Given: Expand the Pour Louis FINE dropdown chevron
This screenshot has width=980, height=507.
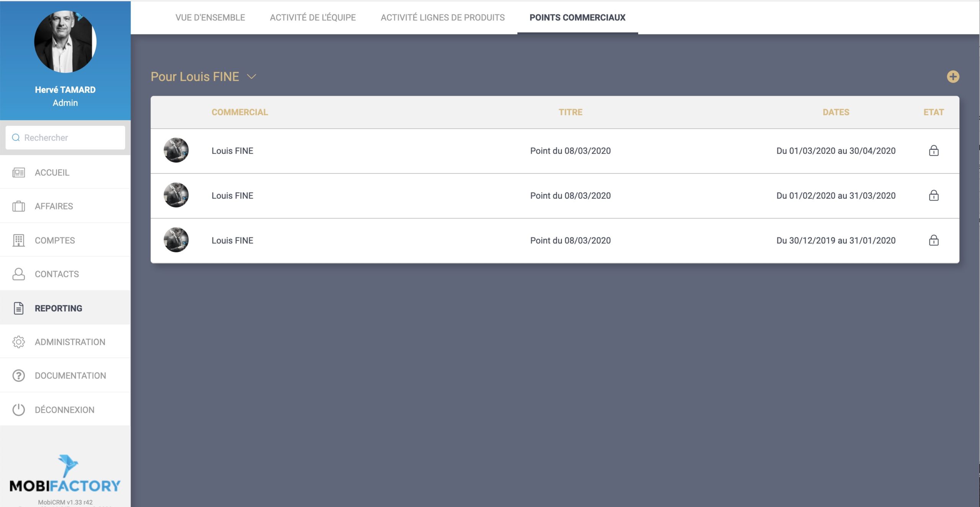Looking at the screenshot, I should point(252,77).
